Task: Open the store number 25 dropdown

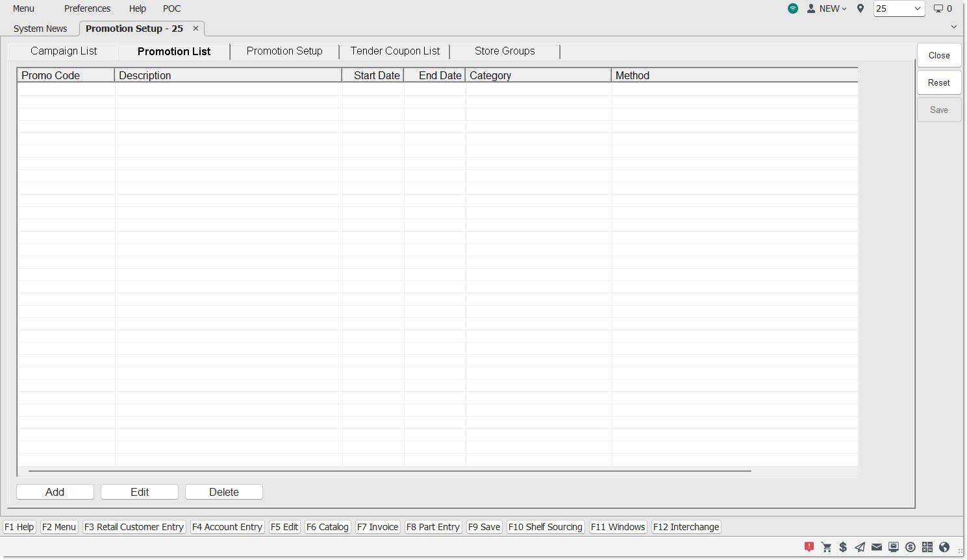Action: tap(899, 8)
